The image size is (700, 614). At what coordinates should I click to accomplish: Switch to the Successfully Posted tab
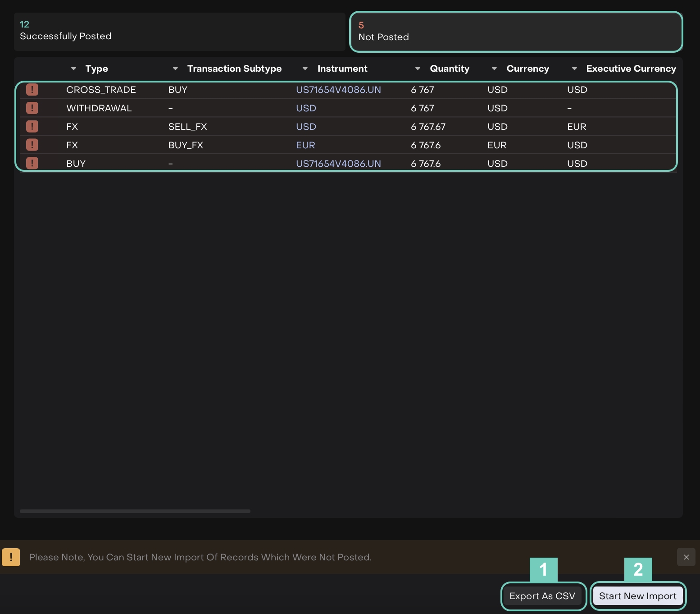(179, 32)
